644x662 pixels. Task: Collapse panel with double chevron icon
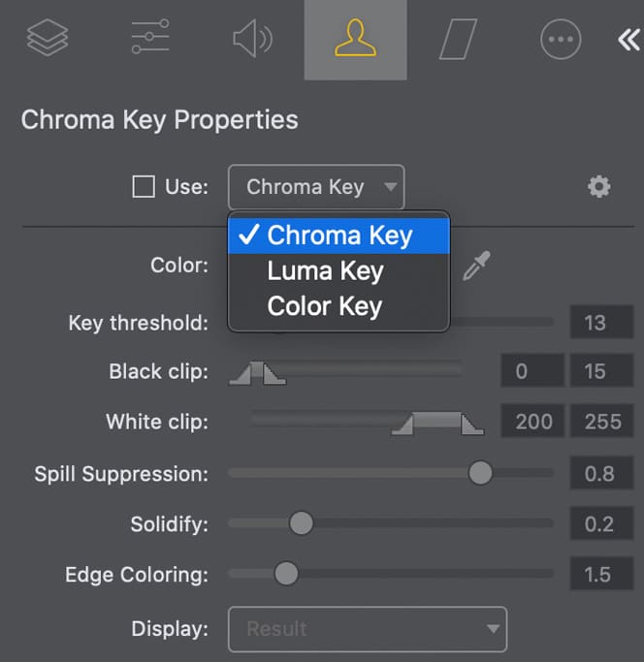pos(627,39)
